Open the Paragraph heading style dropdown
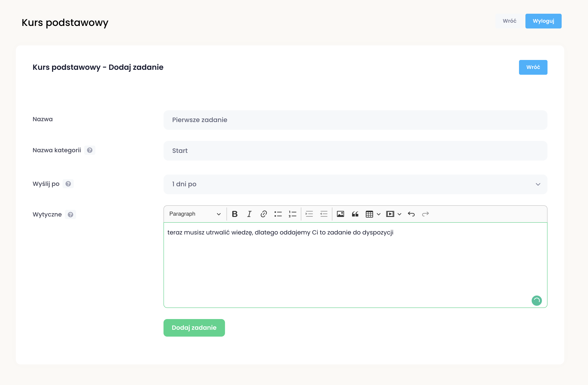 (x=195, y=214)
